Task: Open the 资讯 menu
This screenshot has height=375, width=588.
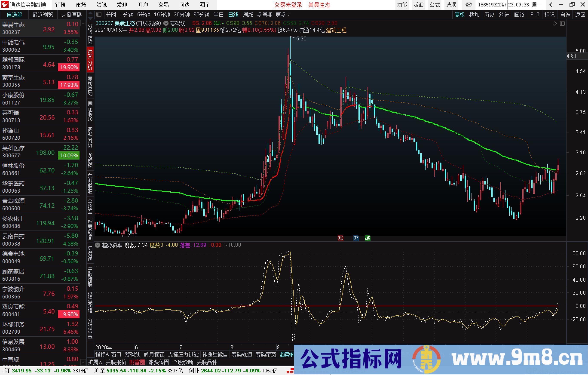Action: (102, 5)
